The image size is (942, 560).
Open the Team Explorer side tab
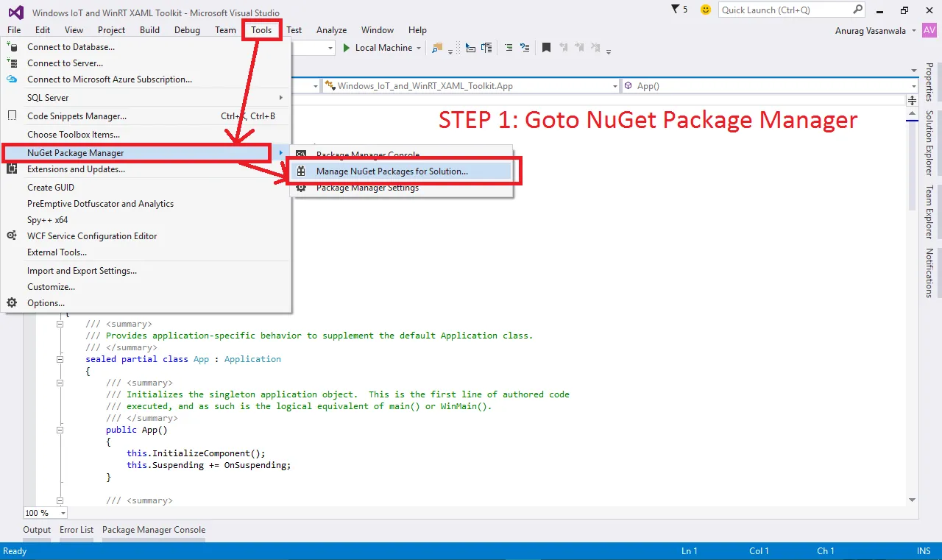point(929,212)
